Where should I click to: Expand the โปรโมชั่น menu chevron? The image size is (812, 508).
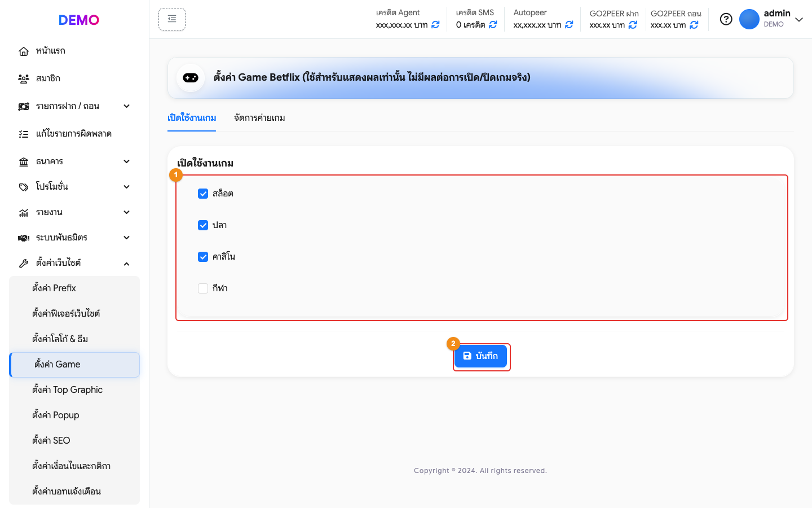[x=127, y=187]
